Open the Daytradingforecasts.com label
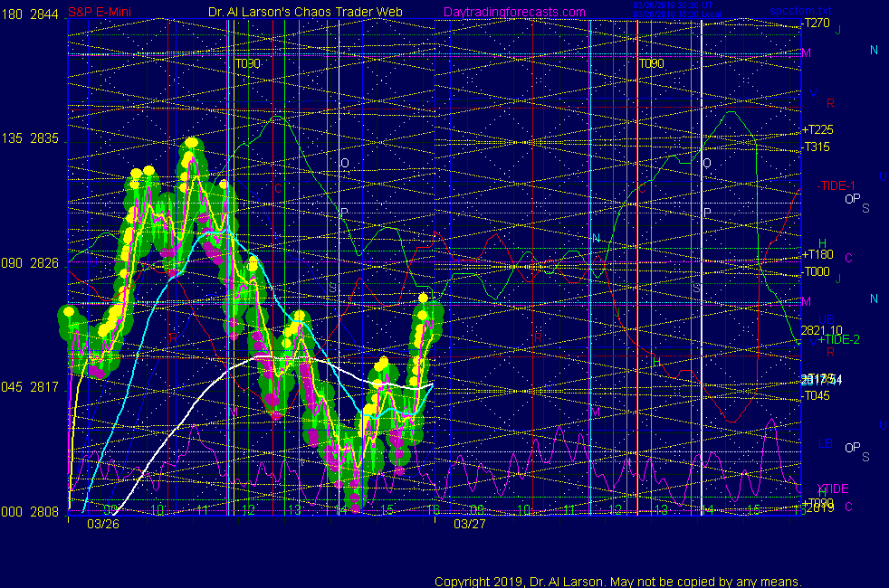The width and height of the screenshot is (889, 588). (x=514, y=12)
